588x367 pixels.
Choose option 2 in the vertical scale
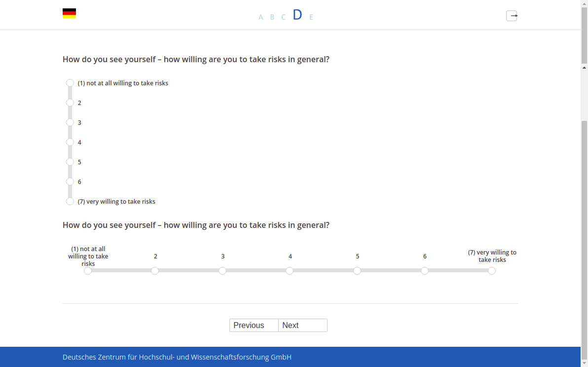(70, 103)
